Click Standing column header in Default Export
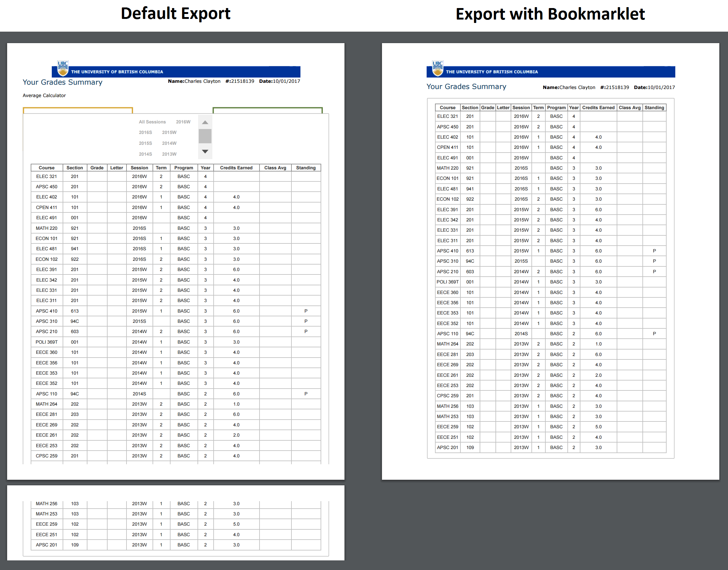 click(x=306, y=168)
